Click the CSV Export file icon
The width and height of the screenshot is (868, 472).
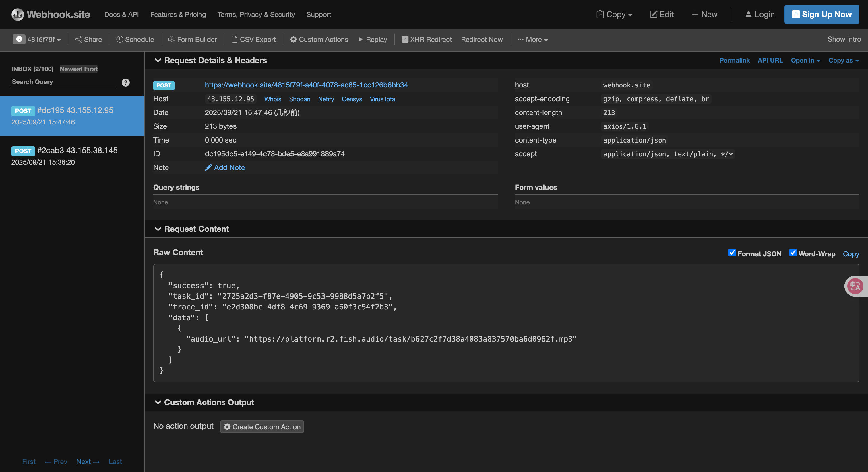point(235,39)
